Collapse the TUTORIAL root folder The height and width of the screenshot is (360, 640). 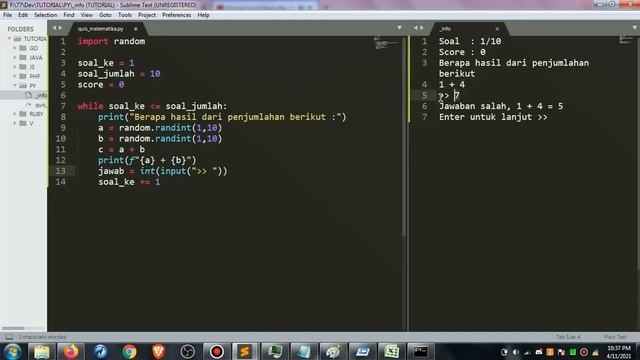pyautogui.click(x=9, y=39)
